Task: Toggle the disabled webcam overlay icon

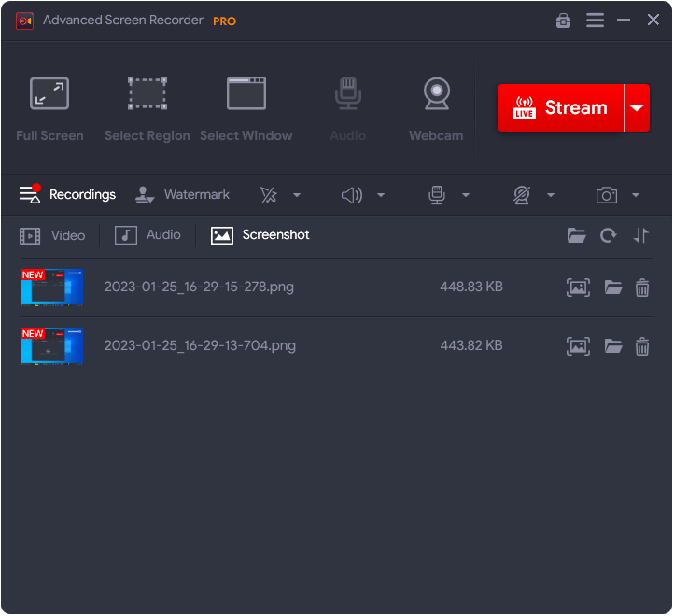Action: point(522,195)
